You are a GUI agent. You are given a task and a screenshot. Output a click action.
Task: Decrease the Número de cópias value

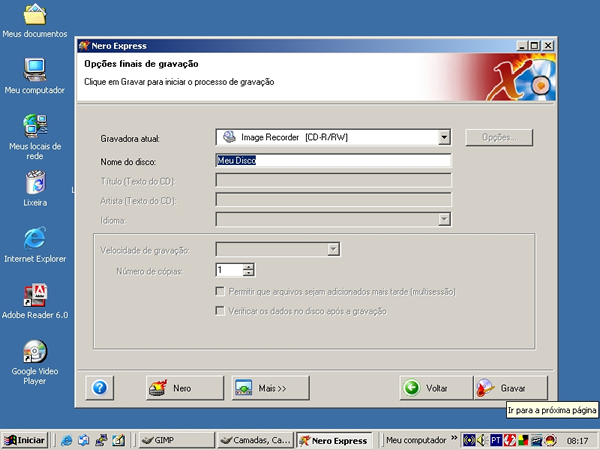click(x=248, y=273)
